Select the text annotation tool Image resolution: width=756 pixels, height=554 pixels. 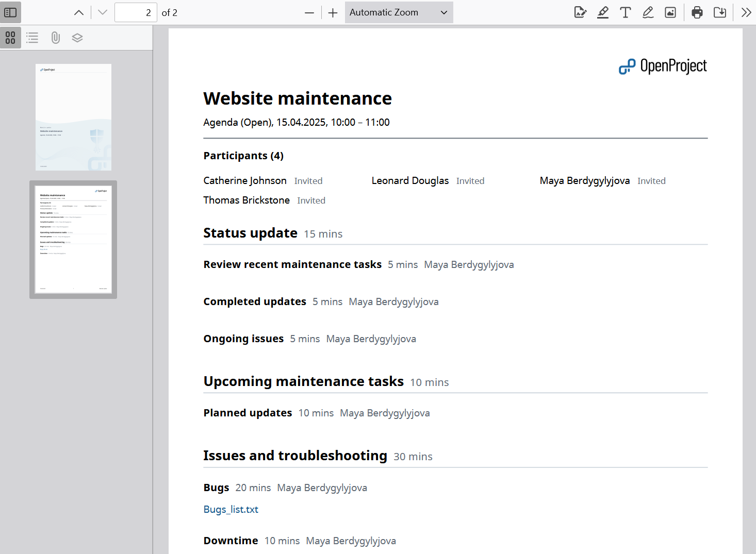(625, 12)
